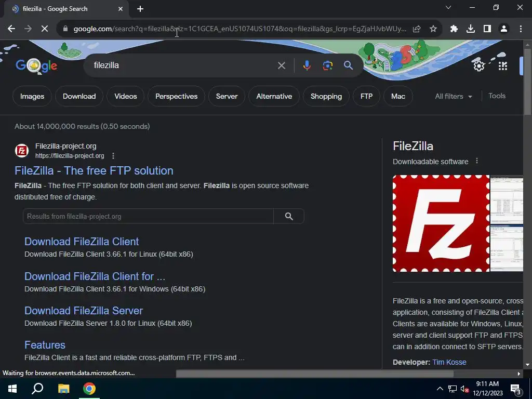Viewport: 532px width, 399px height.
Task: Open the Features link
Action: click(45, 345)
